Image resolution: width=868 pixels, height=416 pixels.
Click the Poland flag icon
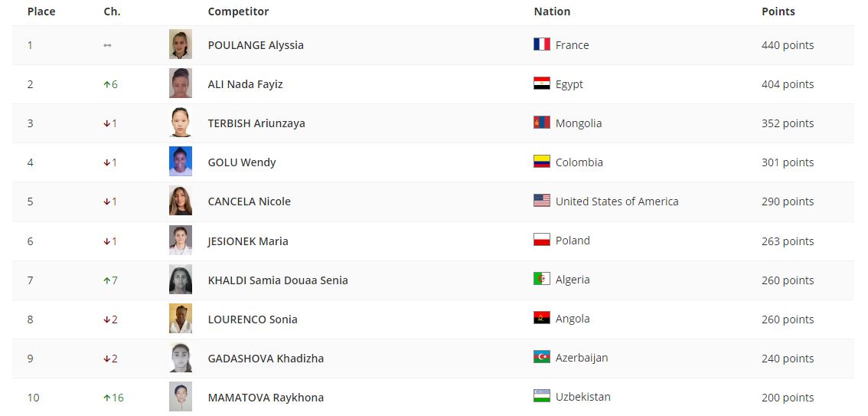point(541,240)
